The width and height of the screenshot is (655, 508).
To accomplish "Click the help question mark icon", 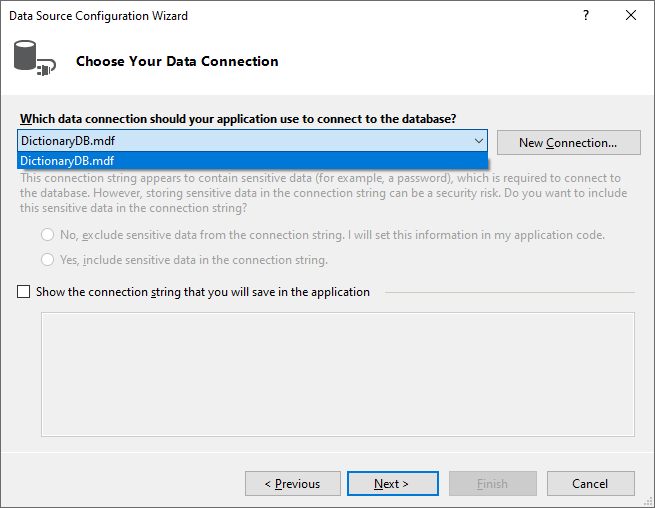I will (586, 15).
